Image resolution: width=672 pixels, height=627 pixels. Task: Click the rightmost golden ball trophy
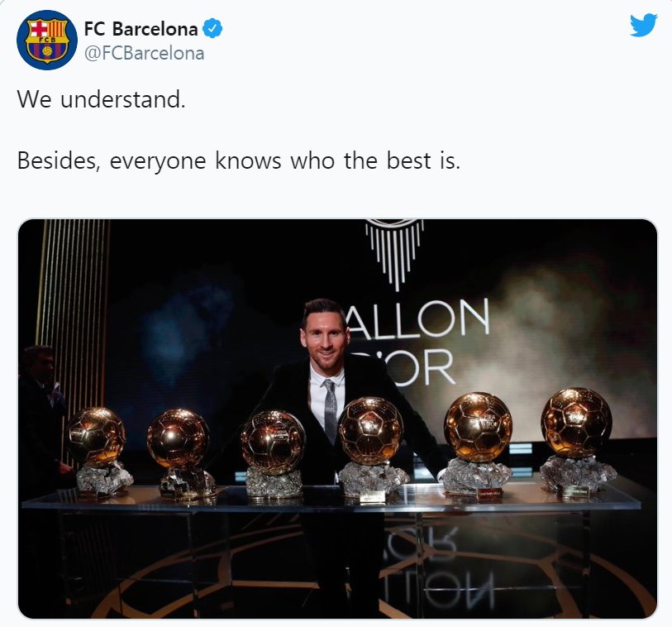coord(577,442)
